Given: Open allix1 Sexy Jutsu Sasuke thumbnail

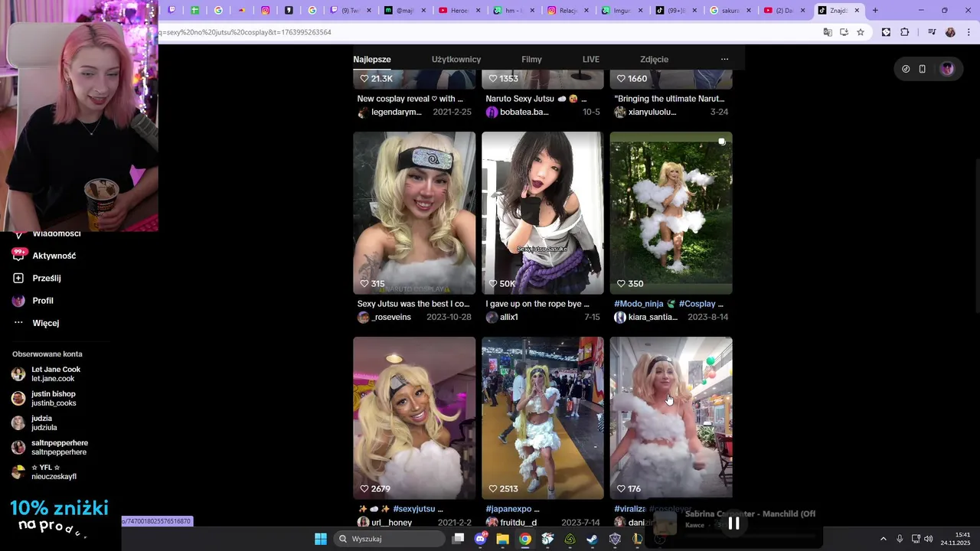Looking at the screenshot, I should click(543, 213).
